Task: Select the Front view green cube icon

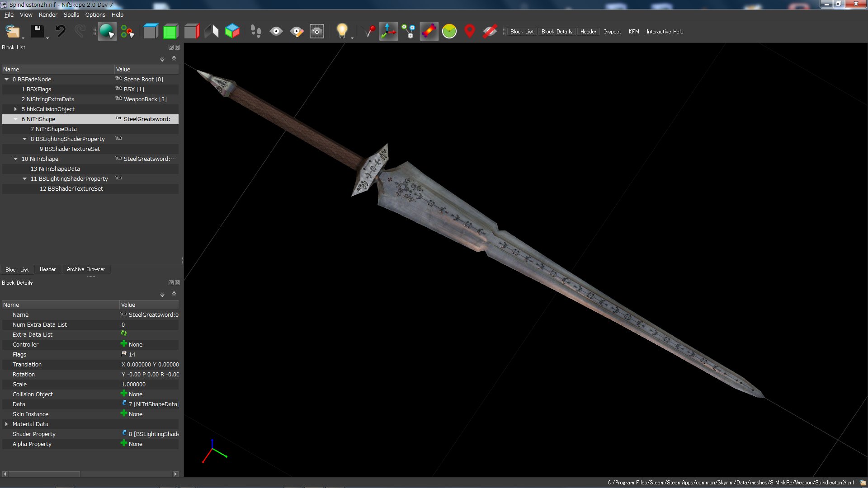Action: (170, 31)
